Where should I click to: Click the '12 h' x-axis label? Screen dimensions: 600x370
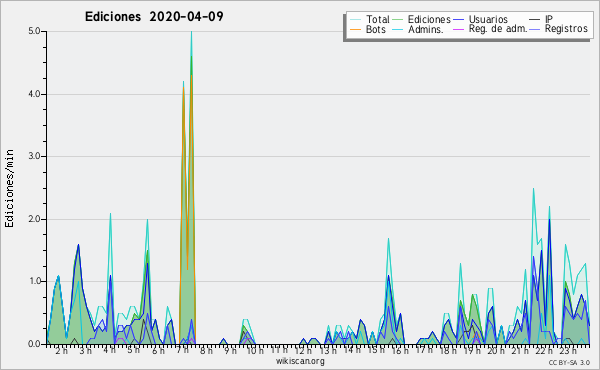point(303,351)
